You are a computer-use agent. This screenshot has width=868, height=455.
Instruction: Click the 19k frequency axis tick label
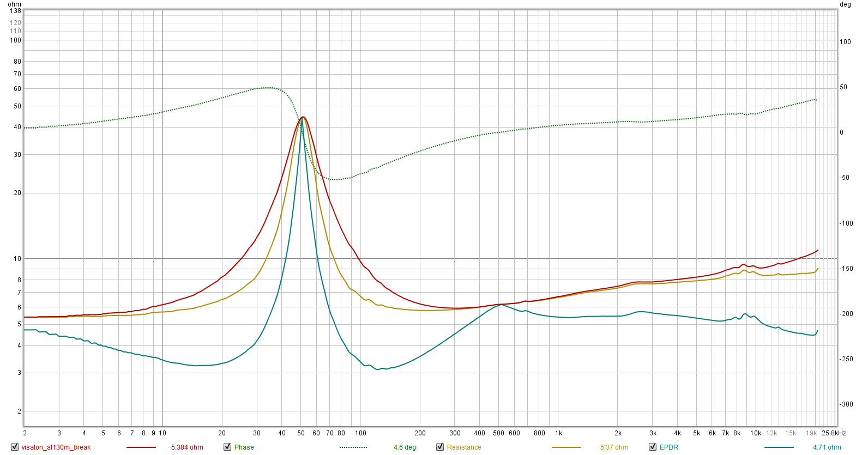(x=811, y=433)
